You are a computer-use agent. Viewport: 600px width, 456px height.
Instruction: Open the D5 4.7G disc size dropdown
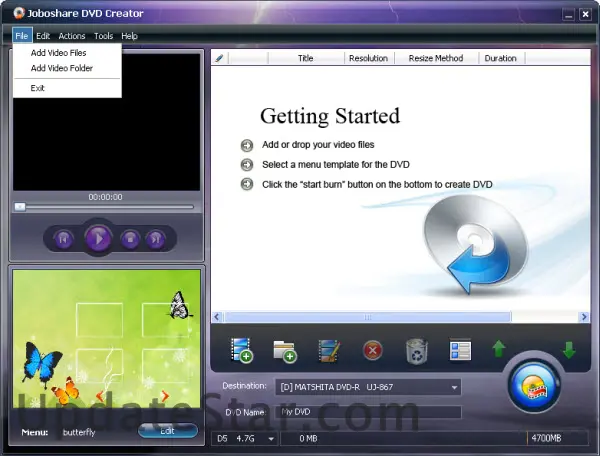(269, 438)
